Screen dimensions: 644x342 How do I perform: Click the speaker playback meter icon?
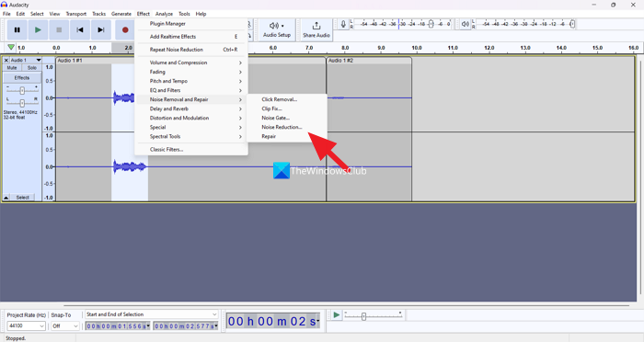pos(465,24)
